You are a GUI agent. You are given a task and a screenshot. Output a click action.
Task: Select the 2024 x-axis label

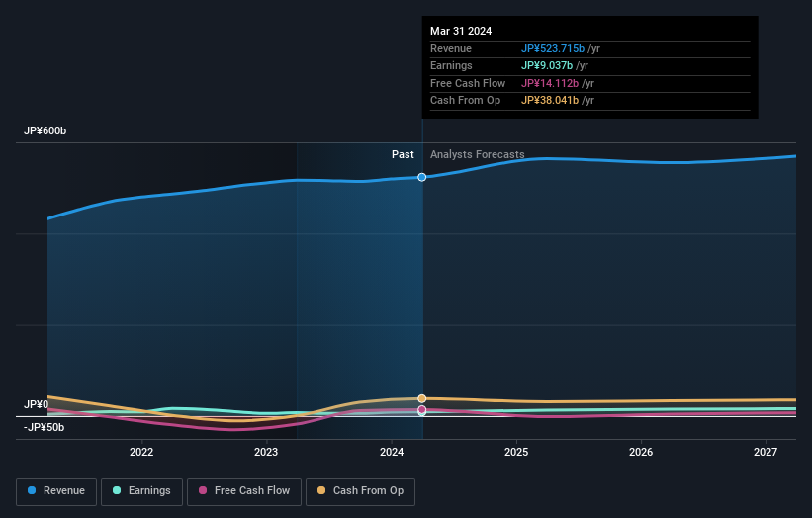[x=392, y=452]
